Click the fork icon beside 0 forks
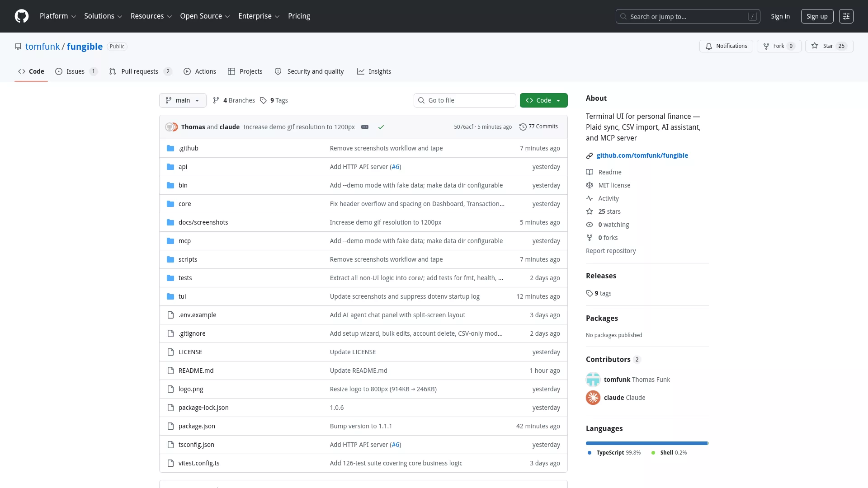 pos(590,238)
